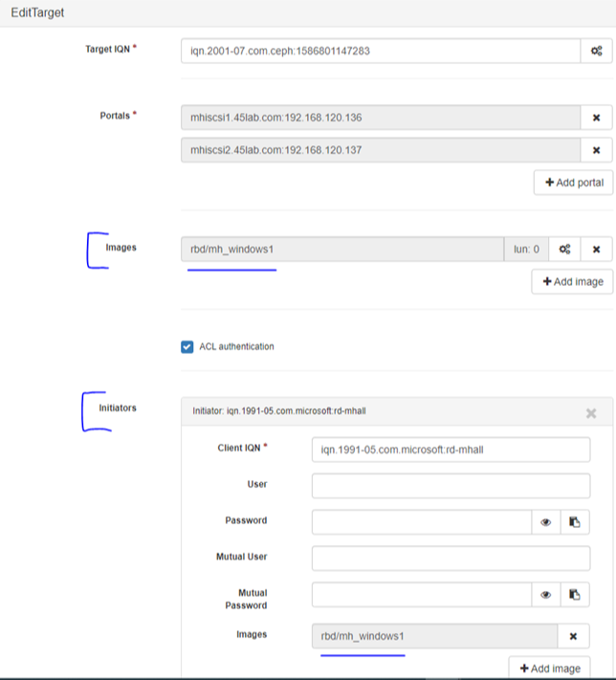This screenshot has height=680, width=616.
Task: Copy the Mutual Password to clipboard
Action: 575,595
